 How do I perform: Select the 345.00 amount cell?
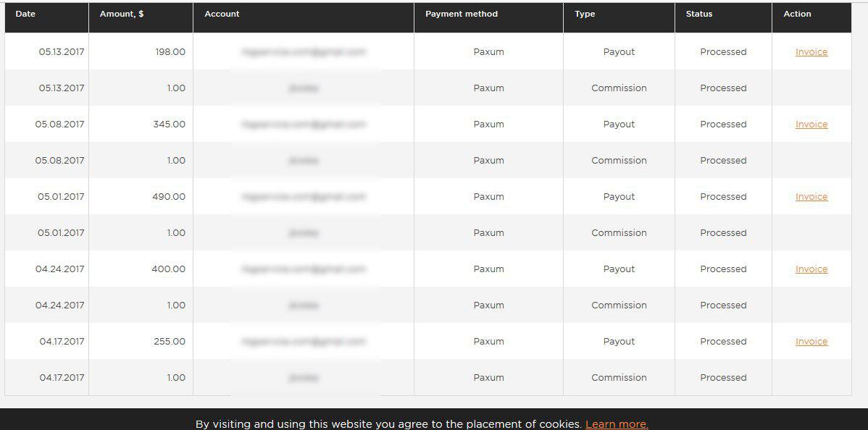[169, 125]
